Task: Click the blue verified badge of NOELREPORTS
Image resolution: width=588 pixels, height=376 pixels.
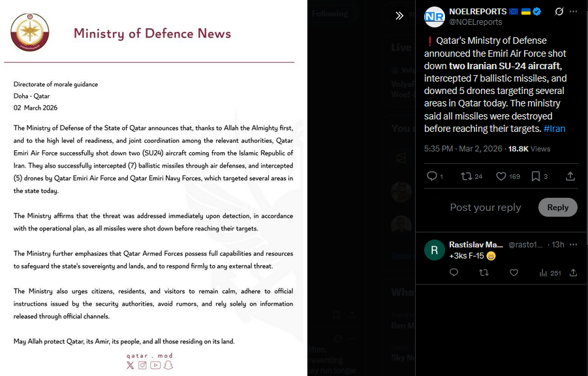Action: coord(536,12)
